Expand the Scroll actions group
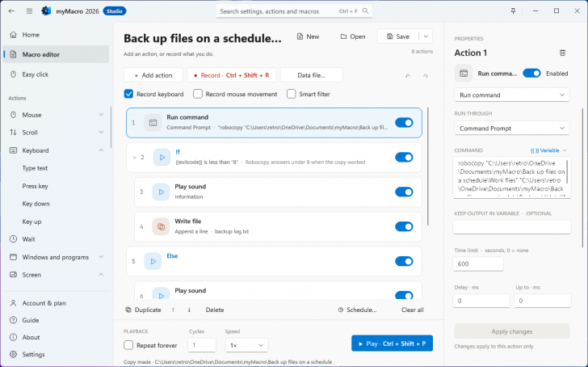 click(101, 132)
